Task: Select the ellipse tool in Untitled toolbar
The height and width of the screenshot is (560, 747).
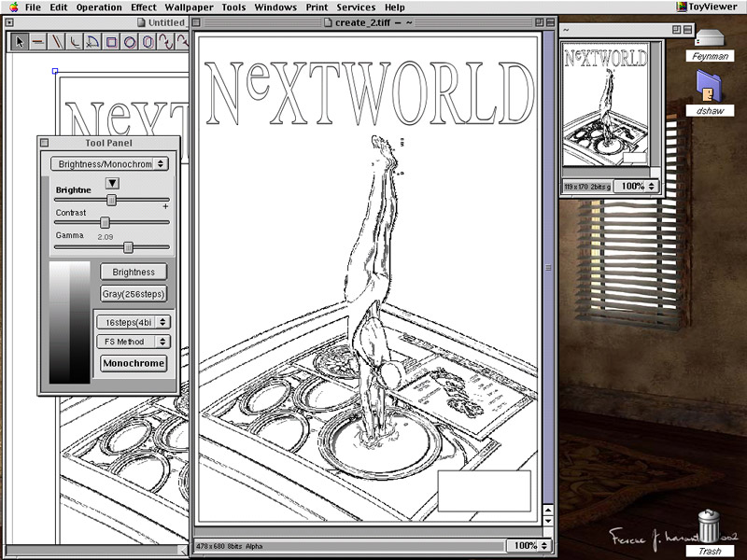Action: (148, 42)
